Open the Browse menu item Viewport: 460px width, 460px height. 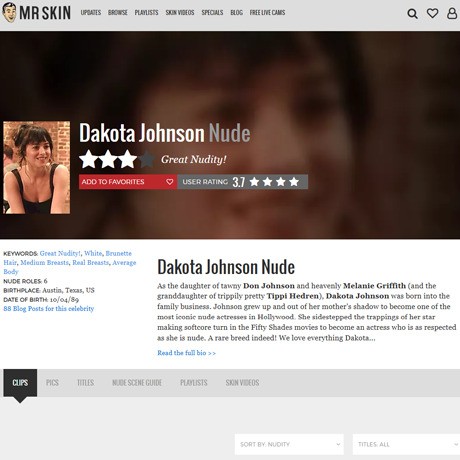pyautogui.click(x=118, y=13)
